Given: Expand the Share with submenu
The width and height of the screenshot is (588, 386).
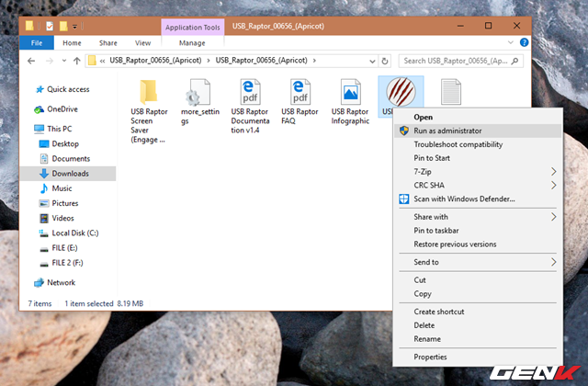Looking at the screenshot, I should [478, 217].
